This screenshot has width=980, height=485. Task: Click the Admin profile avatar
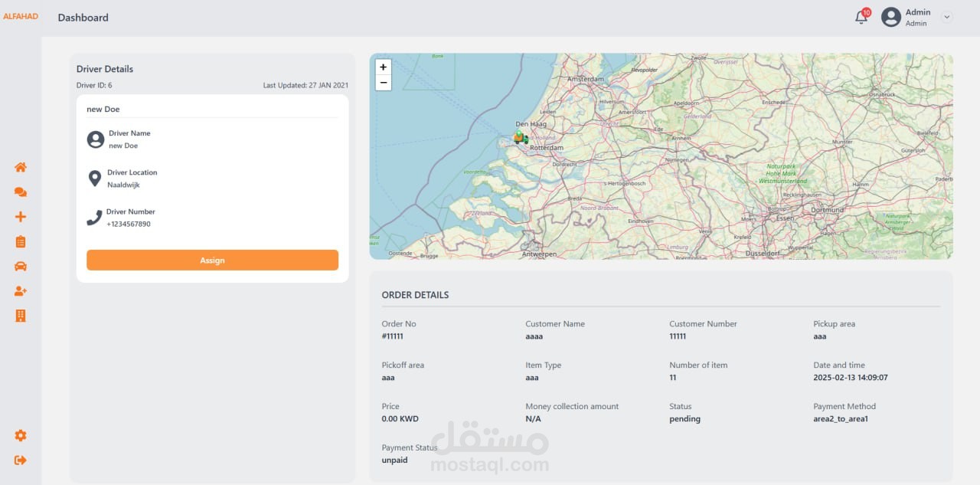pos(890,17)
